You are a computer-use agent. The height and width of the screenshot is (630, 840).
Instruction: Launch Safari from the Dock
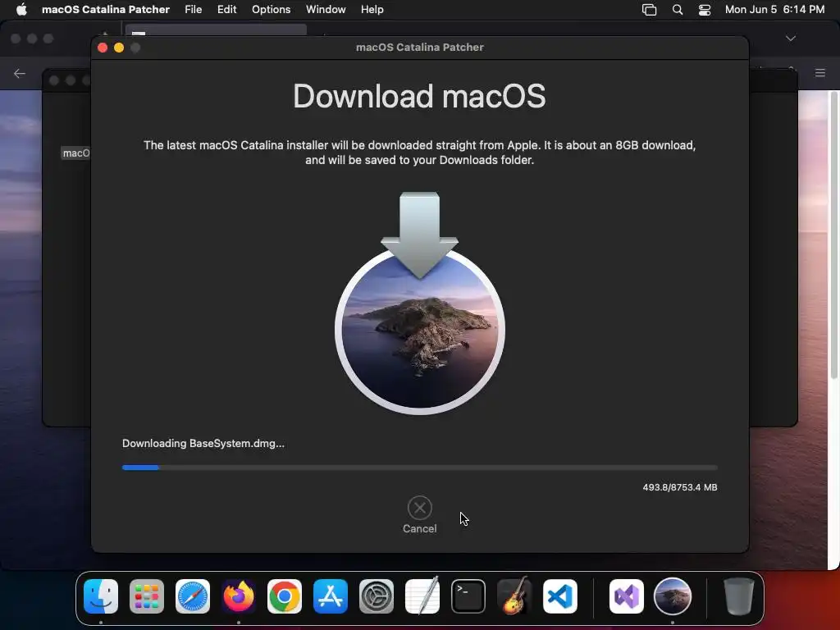[x=193, y=596]
